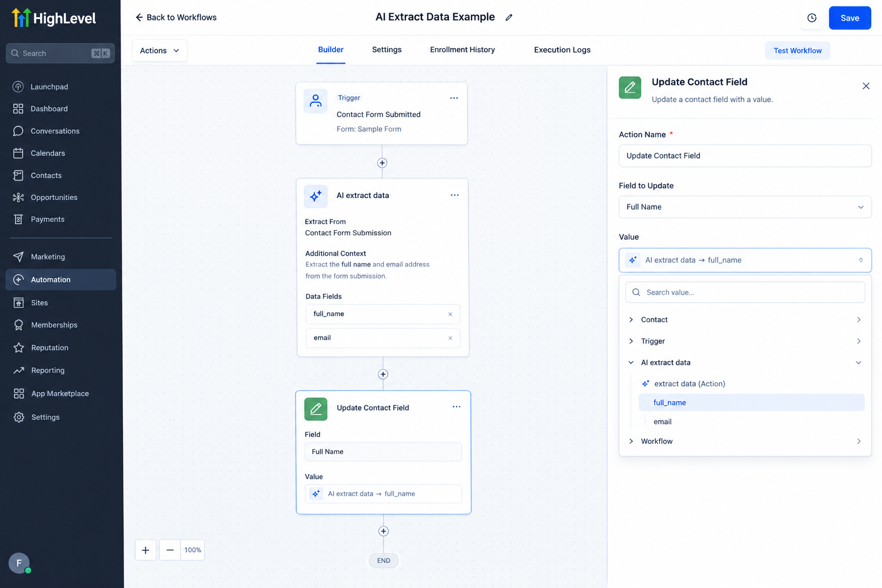Image resolution: width=882 pixels, height=588 pixels.
Task: Open the Field to Update dropdown
Action: (745, 207)
